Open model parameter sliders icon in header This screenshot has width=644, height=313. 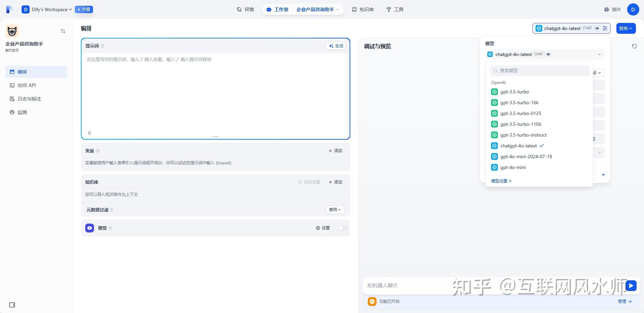pos(605,28)
